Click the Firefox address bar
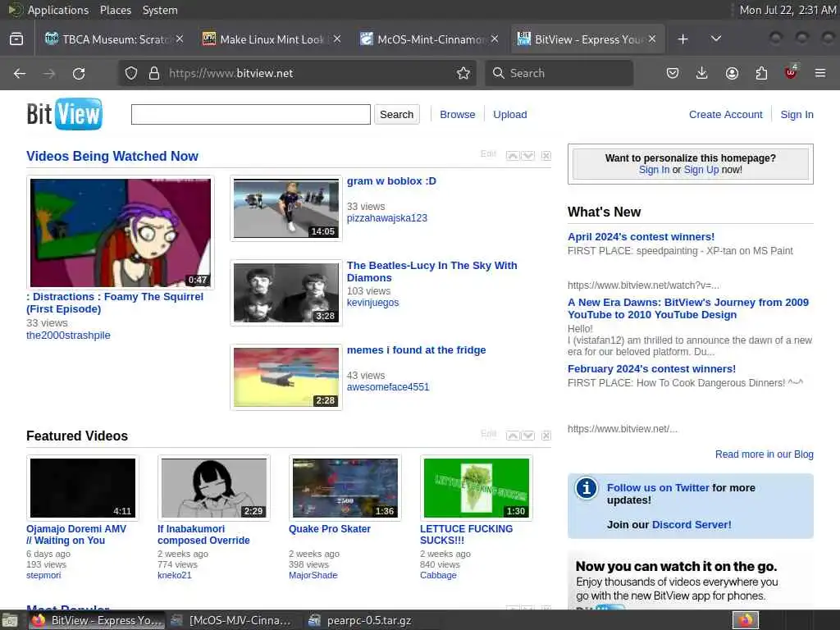 (297, 73)
